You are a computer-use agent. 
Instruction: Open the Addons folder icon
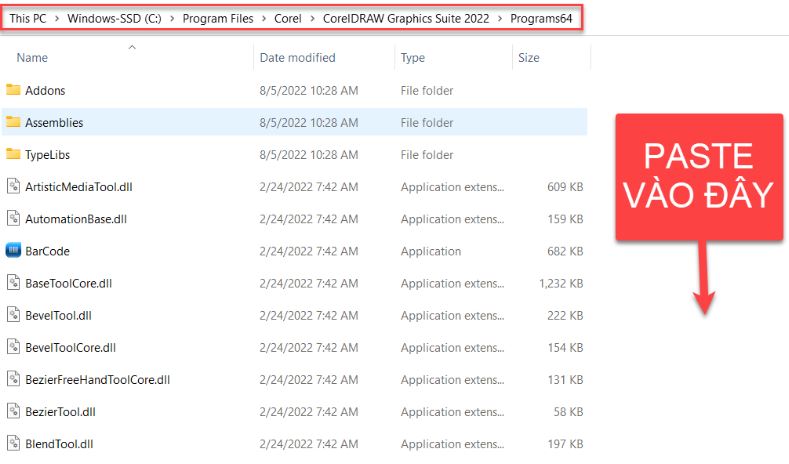coord(13,90)
